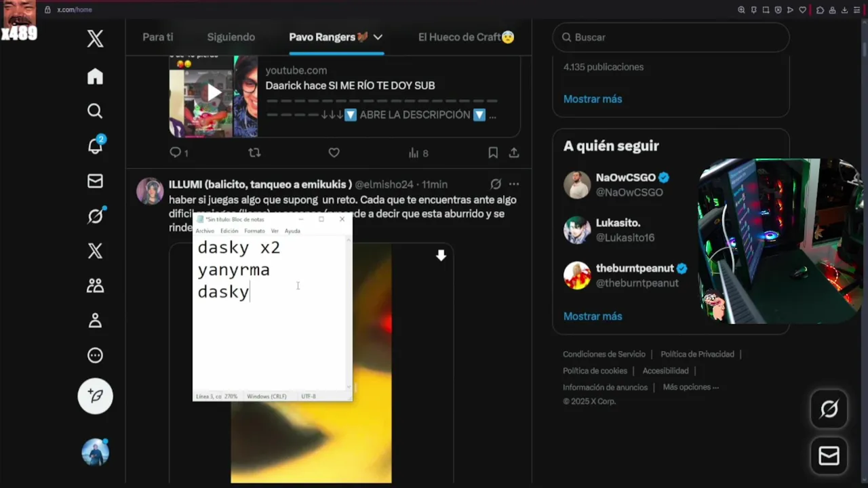This screenshot has width=868, height=488.
Task: Open Messages envelope in sidebar
Action: tap(95, 181)
